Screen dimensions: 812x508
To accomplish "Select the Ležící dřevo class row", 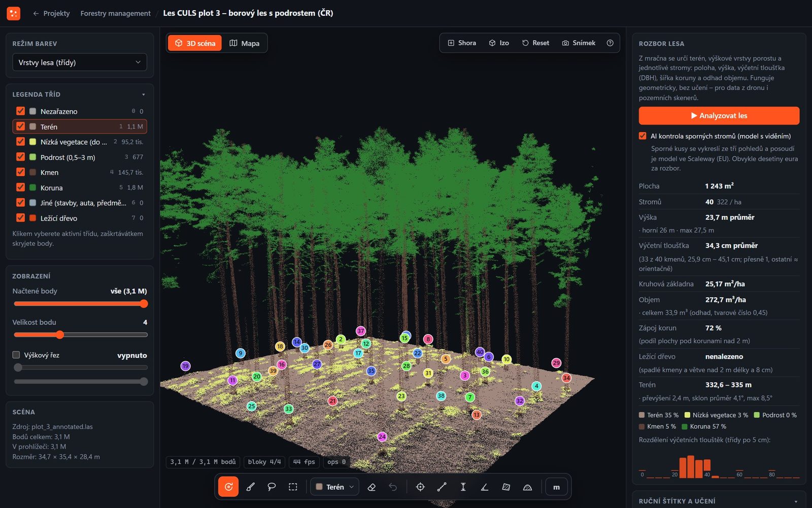I will [x=80, y=218].
